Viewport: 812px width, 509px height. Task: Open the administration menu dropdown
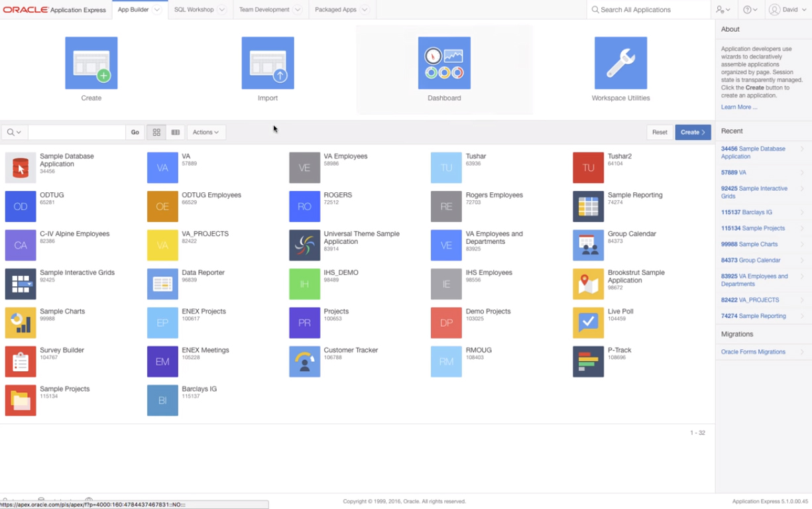coord(723,10)
